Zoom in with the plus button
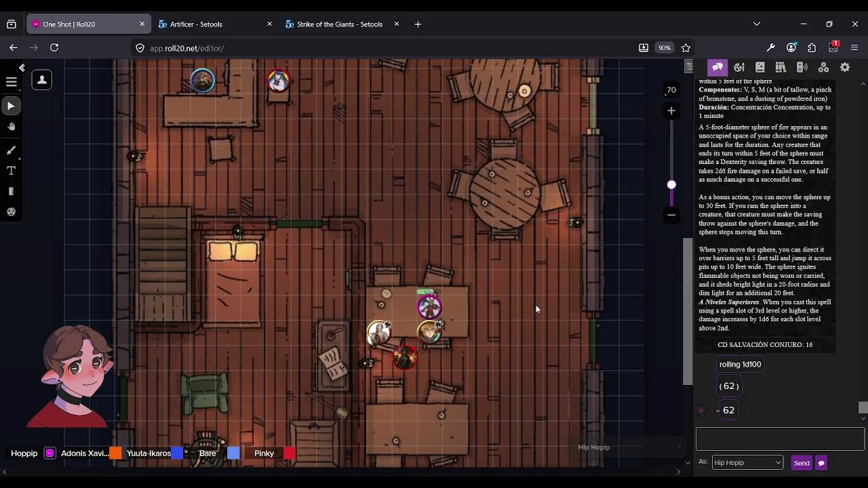 [671, 110]
